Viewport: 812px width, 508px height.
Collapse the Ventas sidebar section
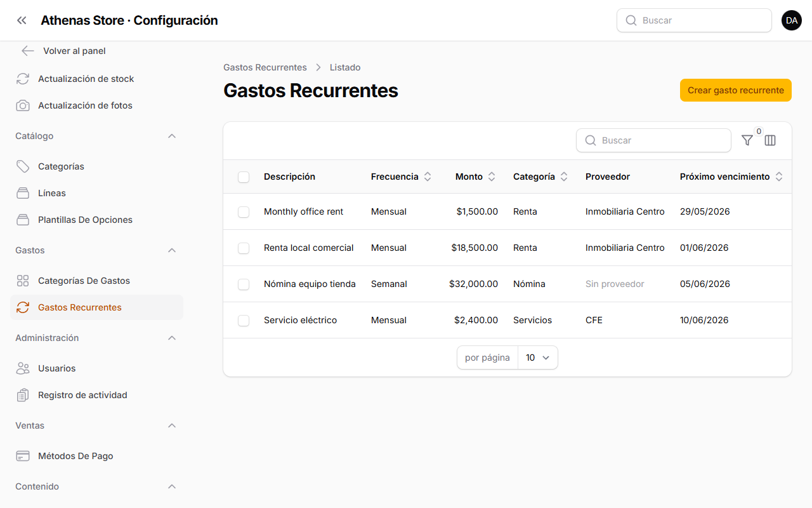(x=172, y=425)
